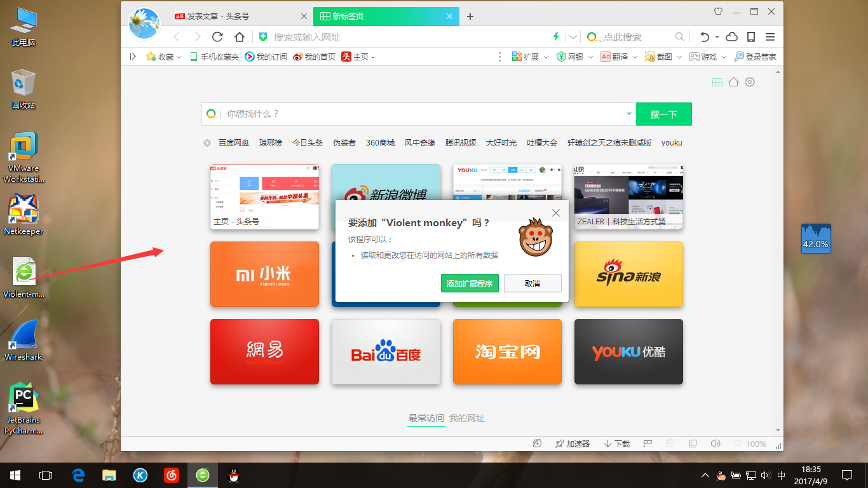Click the green lightning speed-mode icon

pyautogui.click(x=557, y=37)
